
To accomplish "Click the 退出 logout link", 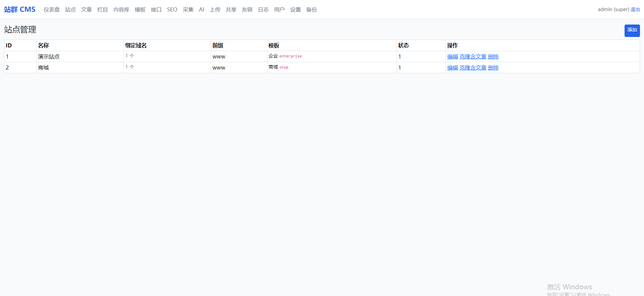I will [x=635, y=9].
